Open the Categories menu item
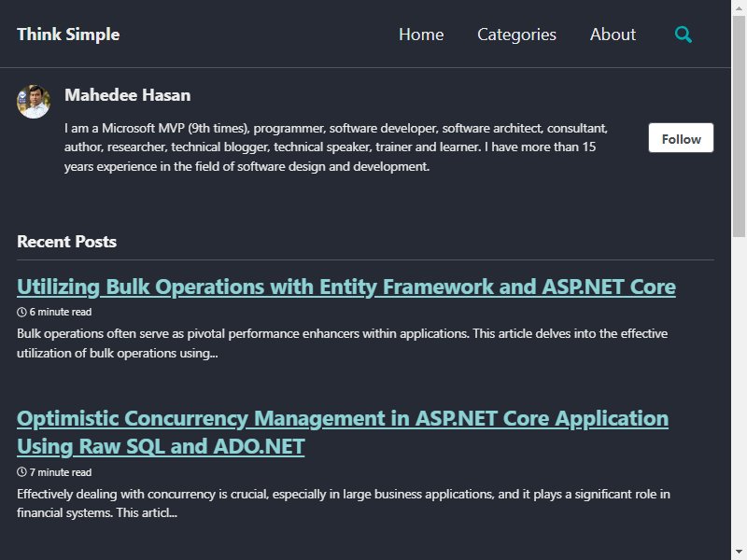Screen dimensions: 747x560 click(517, 35)
